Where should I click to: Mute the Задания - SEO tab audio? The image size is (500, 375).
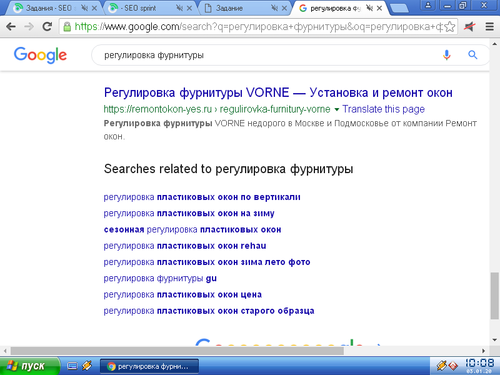(x=84, y=8)
